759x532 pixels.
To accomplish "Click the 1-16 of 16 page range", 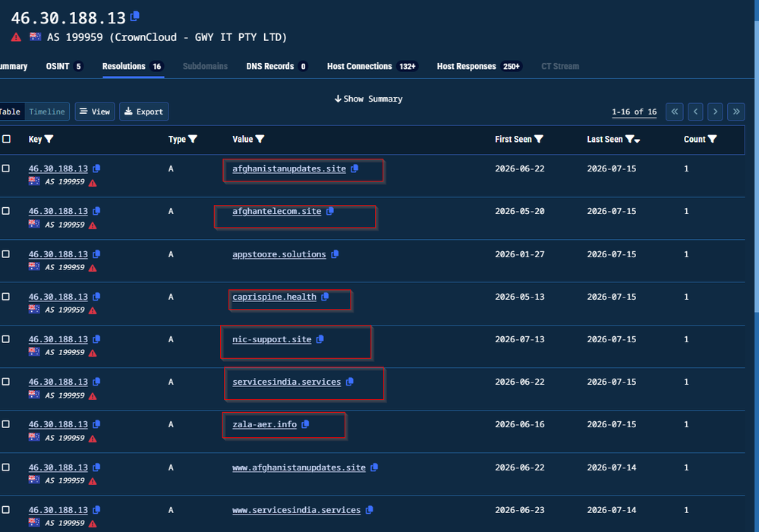I will click(634, 112).
